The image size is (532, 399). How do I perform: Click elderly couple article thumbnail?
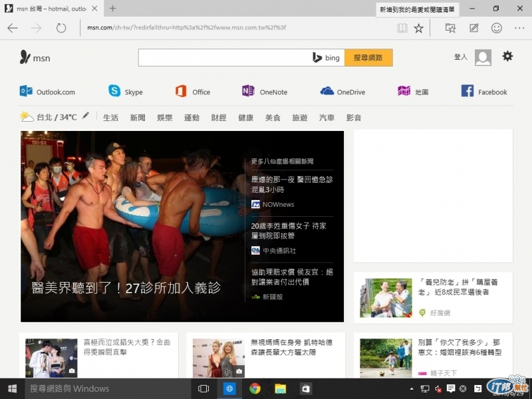click(x=386, y=298)
